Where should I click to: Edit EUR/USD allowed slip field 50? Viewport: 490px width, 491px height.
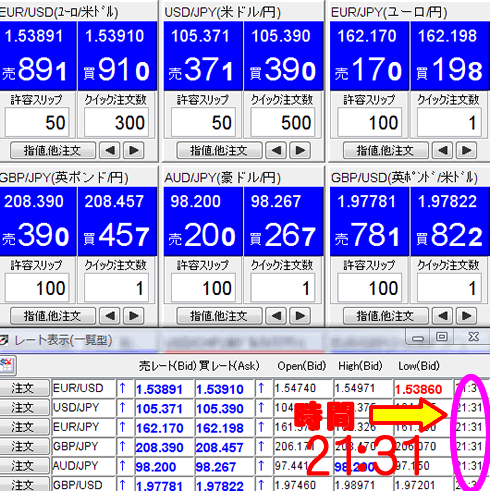(37, 122)
